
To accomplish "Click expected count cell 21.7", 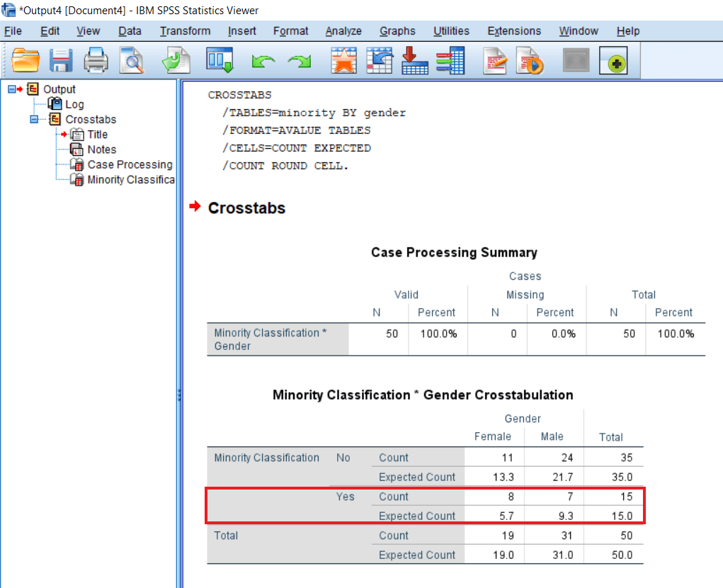I will 562,477.
